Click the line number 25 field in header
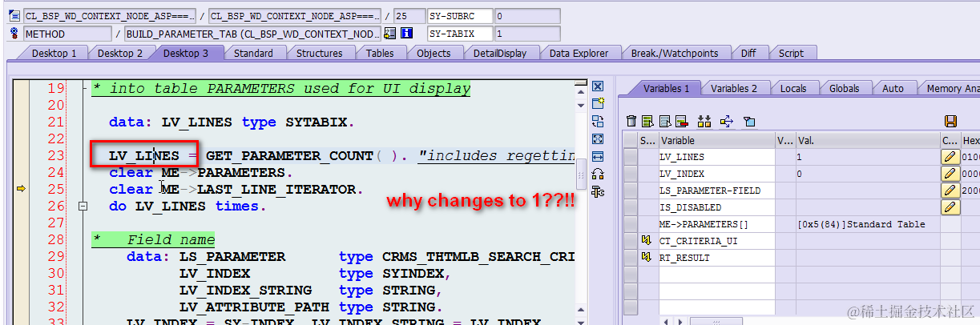The height and width of the screenshot is (325, 980). point(409,16)
